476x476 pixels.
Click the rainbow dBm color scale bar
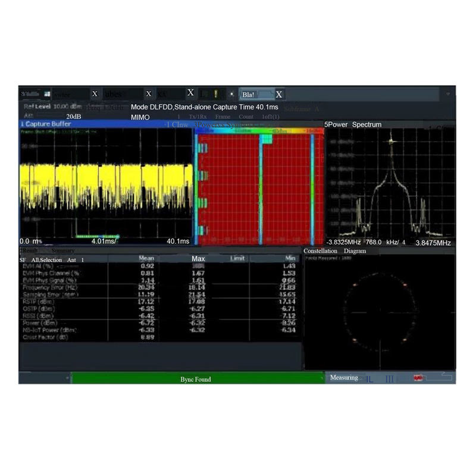click(x=259, y=130)
